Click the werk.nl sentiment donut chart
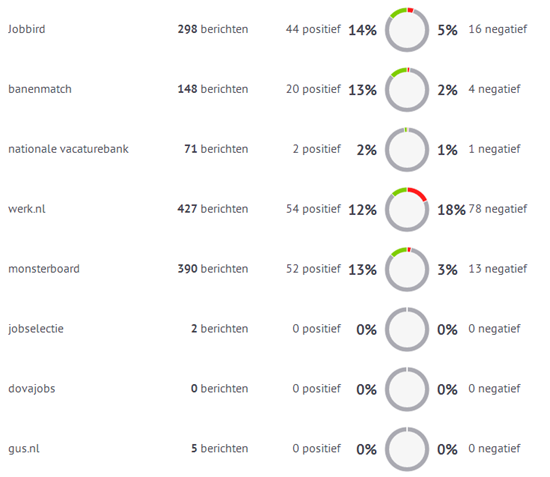The image size is (550, 477). pyautogui.click(x=407, y=210)
